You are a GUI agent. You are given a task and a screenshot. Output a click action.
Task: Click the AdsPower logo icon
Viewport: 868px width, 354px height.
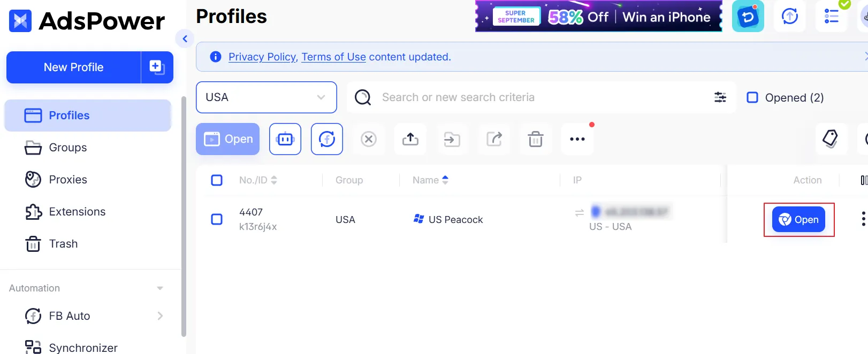click(x=20, y=21)
